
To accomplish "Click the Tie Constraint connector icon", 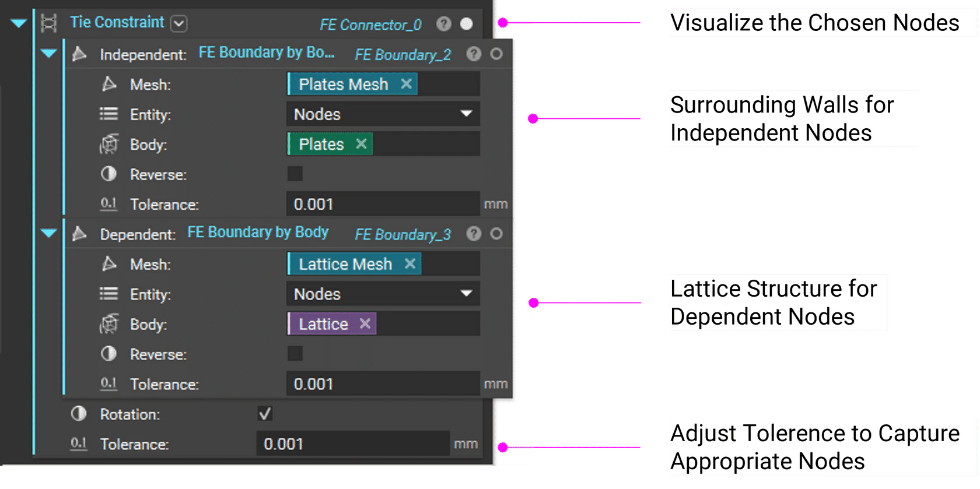I will click(x=49, y=23).
